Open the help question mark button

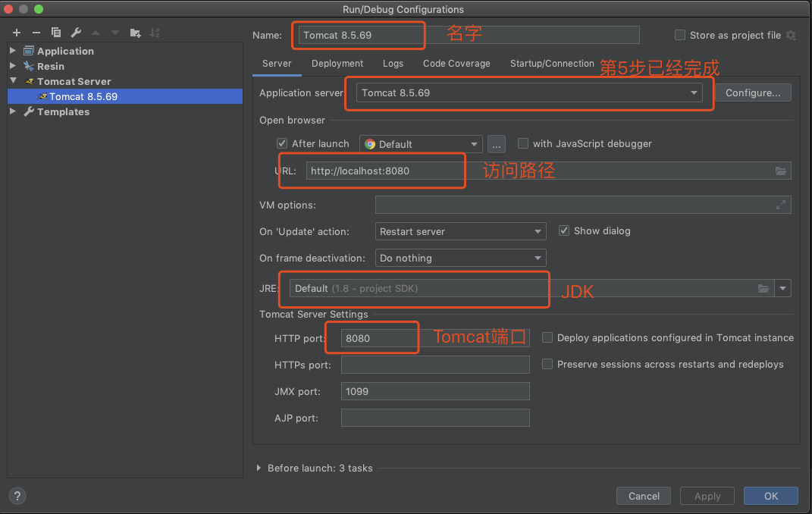coord(17,496)
